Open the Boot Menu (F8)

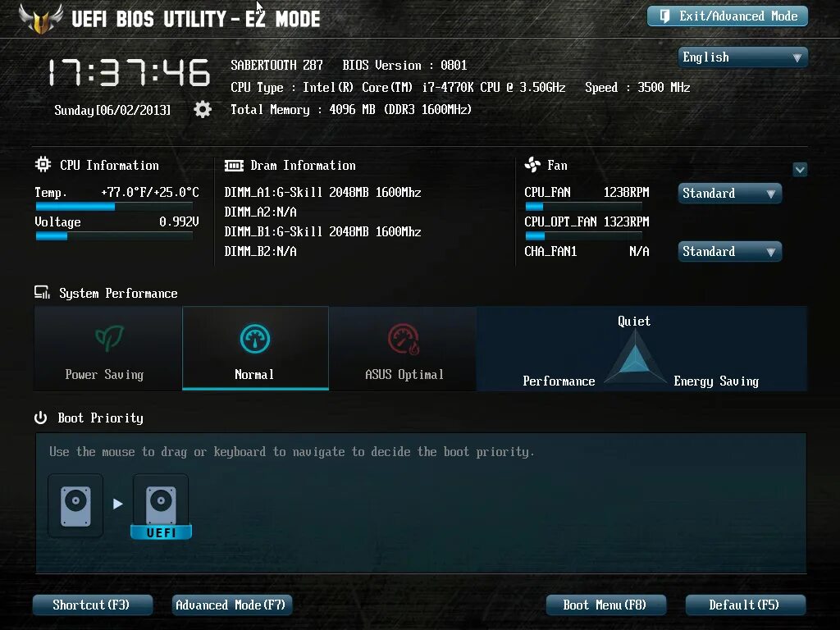pyautogui.click(x=605, y=605)
